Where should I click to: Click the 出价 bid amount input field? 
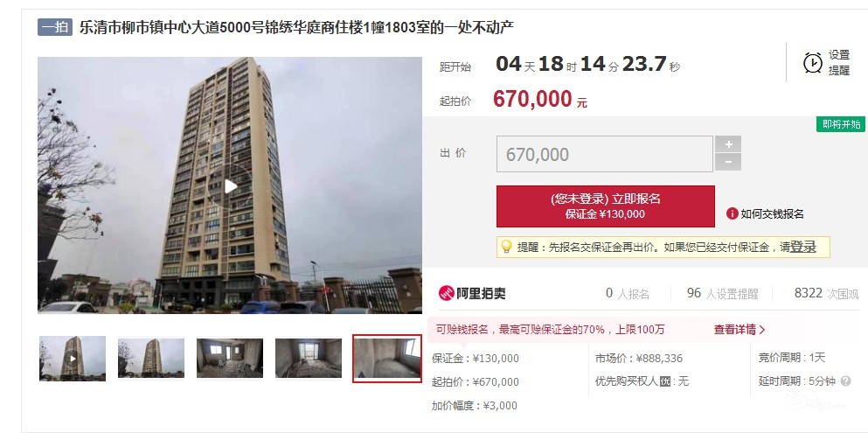pos(605,154)
